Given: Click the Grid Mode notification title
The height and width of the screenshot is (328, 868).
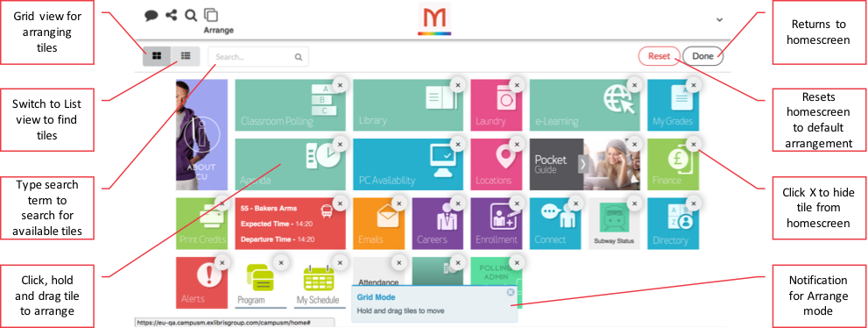Looking at the screenshot, I should [376, 297].
